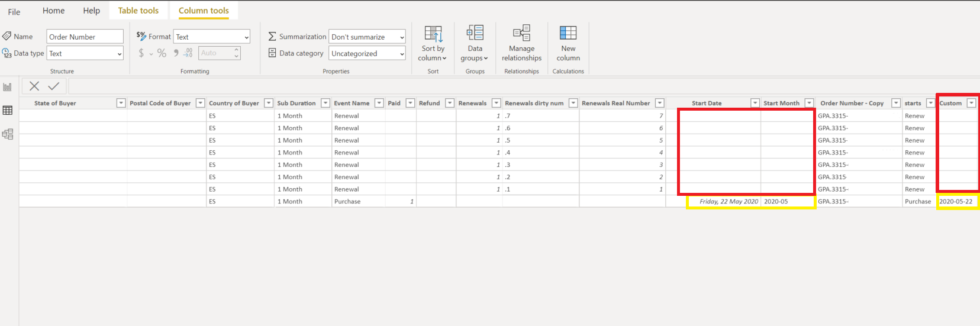Viewport: 980px width, 326px height.
Task: Open filter dropdown for Renewals column
Action: pyautogui.click(x=497, y=103)
